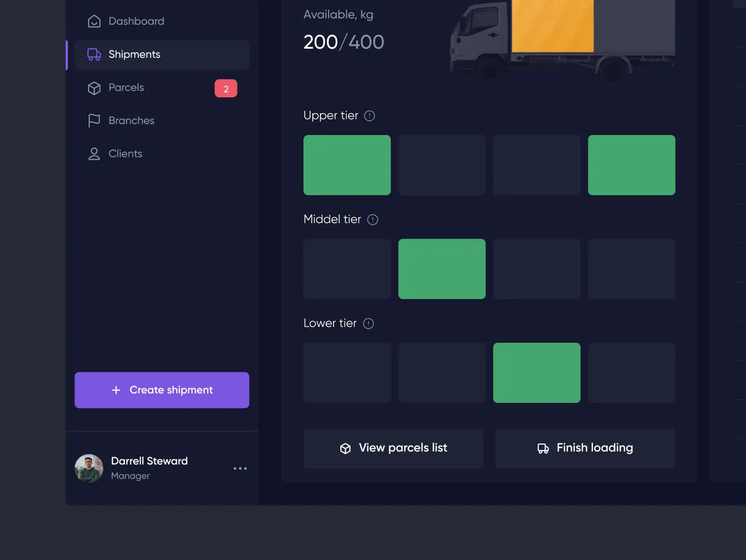
Task: Click the Clients person icon
Action: tap(94, 154)
